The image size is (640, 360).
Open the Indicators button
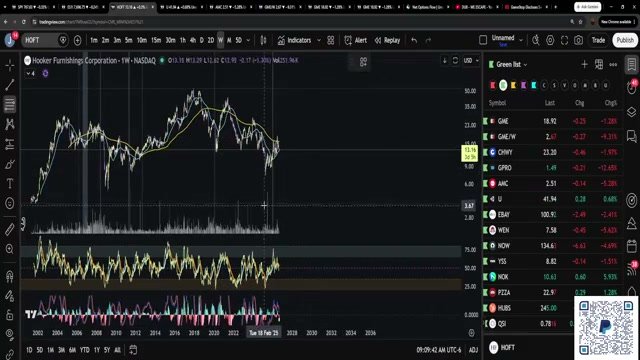tap(295, 40)
